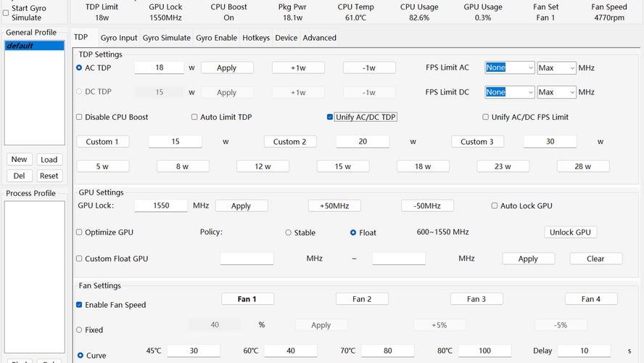Choose the Fan 2 button

(x=362, y=299)
